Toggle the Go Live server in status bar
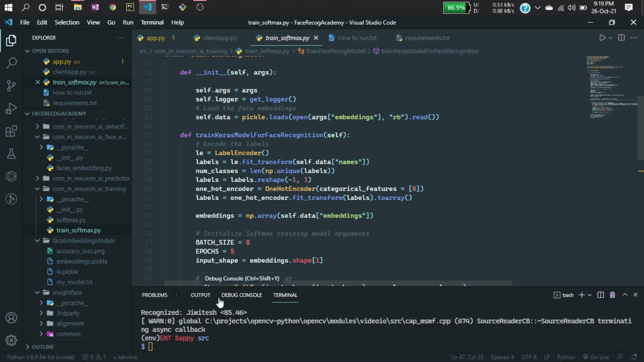Viewport: 644px width, 362px height. coord(596,357)
